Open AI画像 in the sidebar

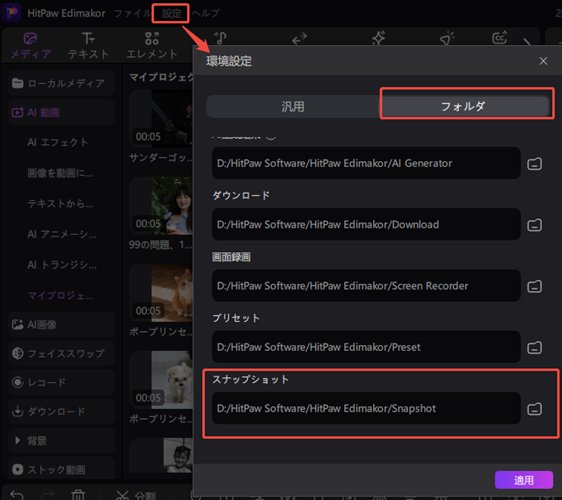pos(61,325)
